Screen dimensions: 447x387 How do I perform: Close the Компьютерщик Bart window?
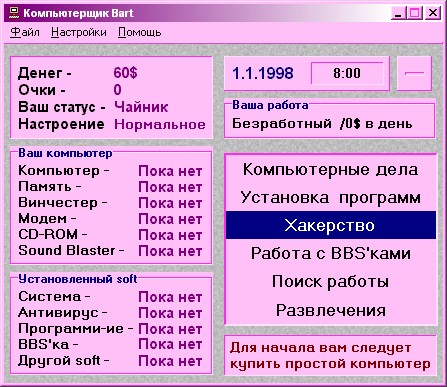[433, 13]
